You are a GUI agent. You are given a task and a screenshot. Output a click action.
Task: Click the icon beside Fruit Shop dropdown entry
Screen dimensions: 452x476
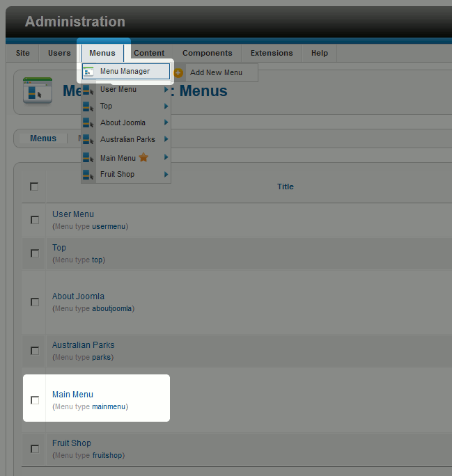tap(88, 175)
